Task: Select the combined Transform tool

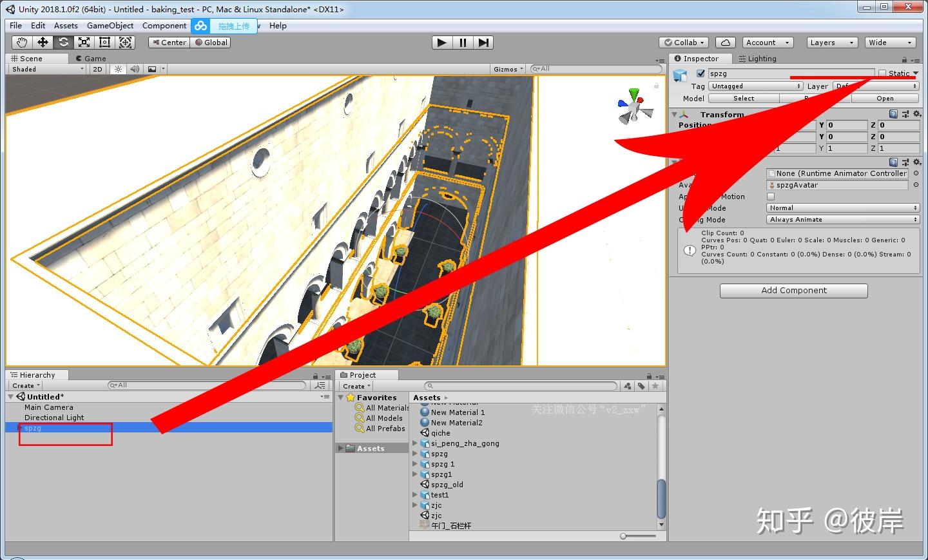Action: [126, 43]
